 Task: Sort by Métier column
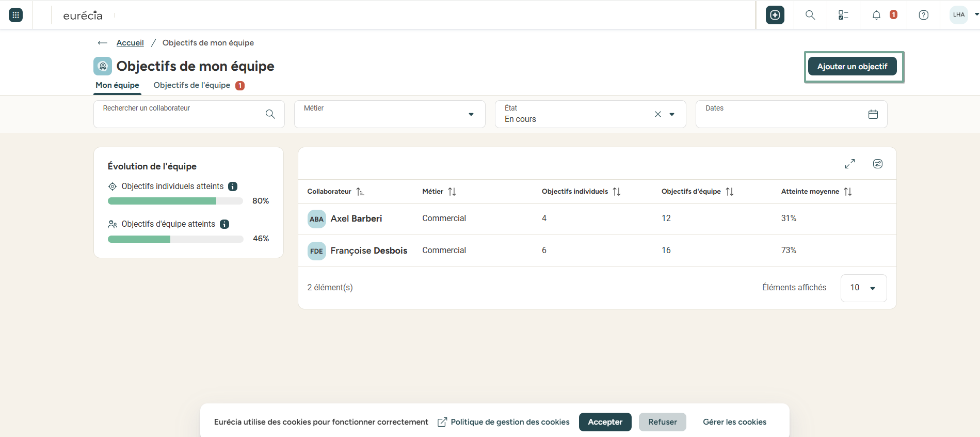point(452,192)
